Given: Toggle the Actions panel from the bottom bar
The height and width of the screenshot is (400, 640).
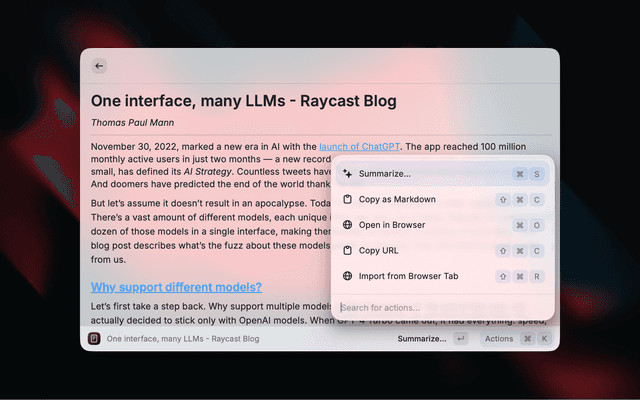Looking at the screenshot, I should pyautogui.click(x=499, y=339).
